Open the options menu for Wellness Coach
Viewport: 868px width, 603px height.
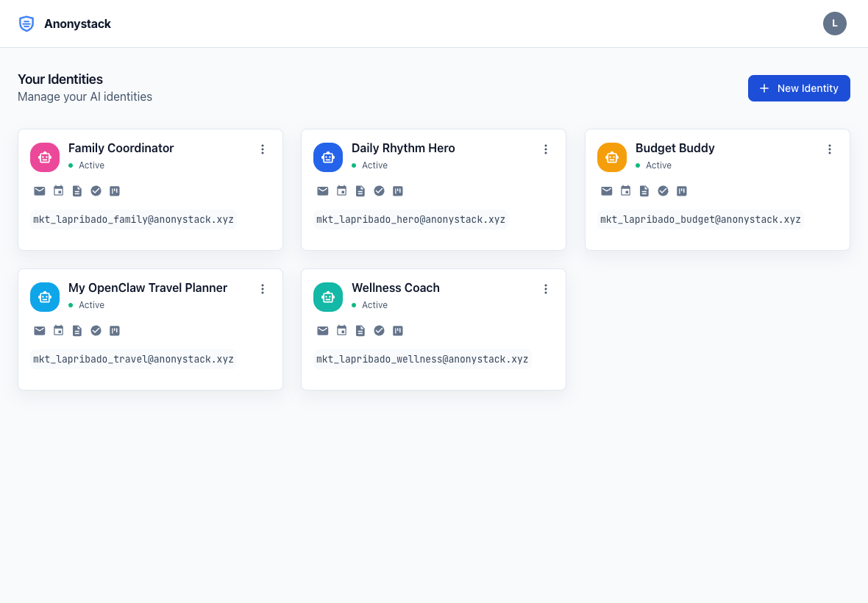tap(546, 289)
